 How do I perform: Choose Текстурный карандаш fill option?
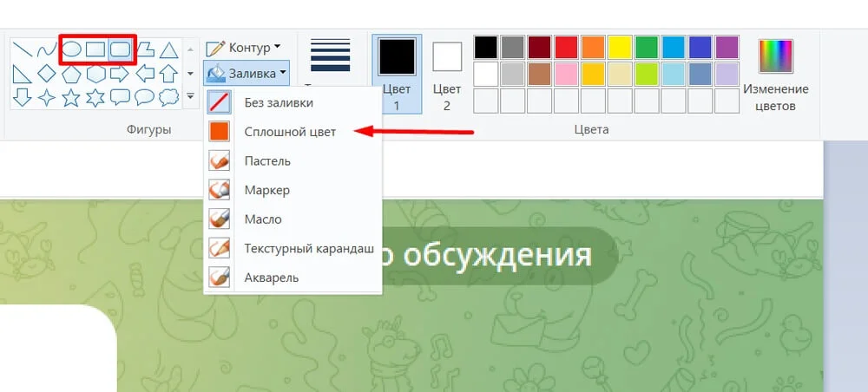[x=293, y=248]
